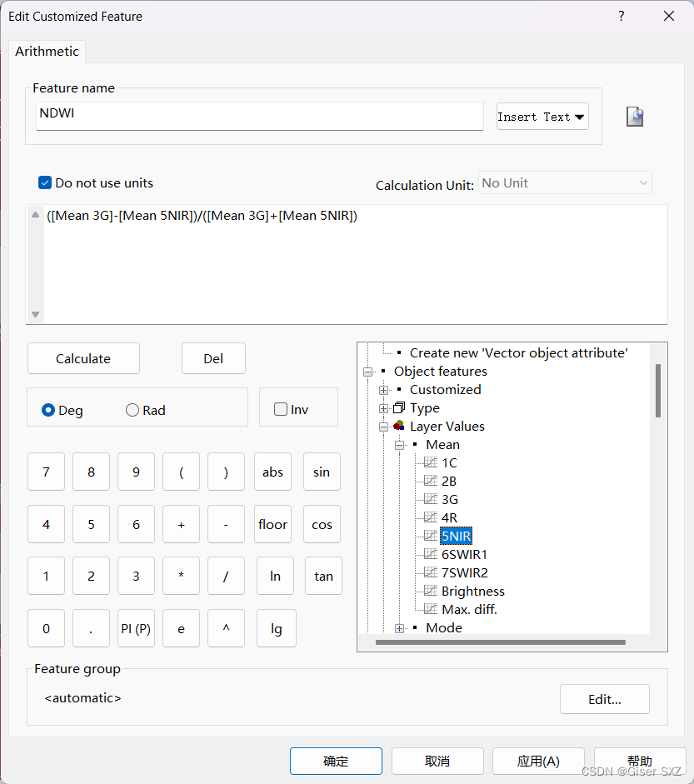Insert the tan function
Image resolution: width=694 pixels, height=784 pixels.
click(323, 576)
